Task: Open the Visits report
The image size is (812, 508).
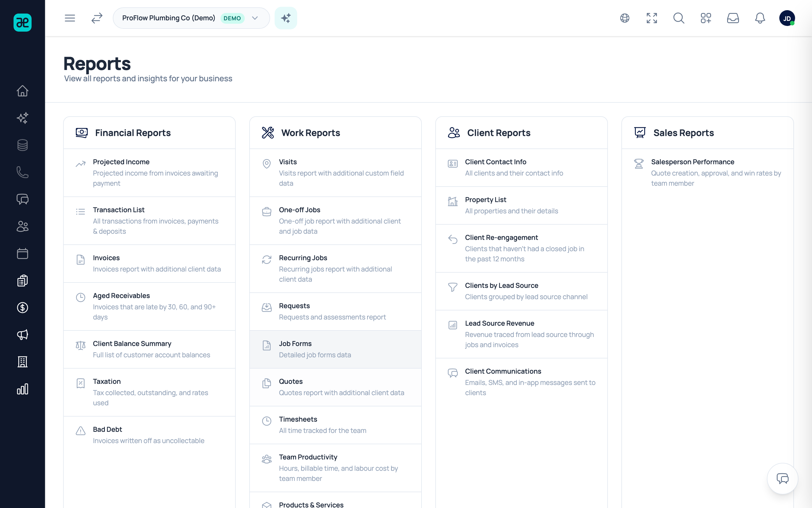Action: coord(336,173)
